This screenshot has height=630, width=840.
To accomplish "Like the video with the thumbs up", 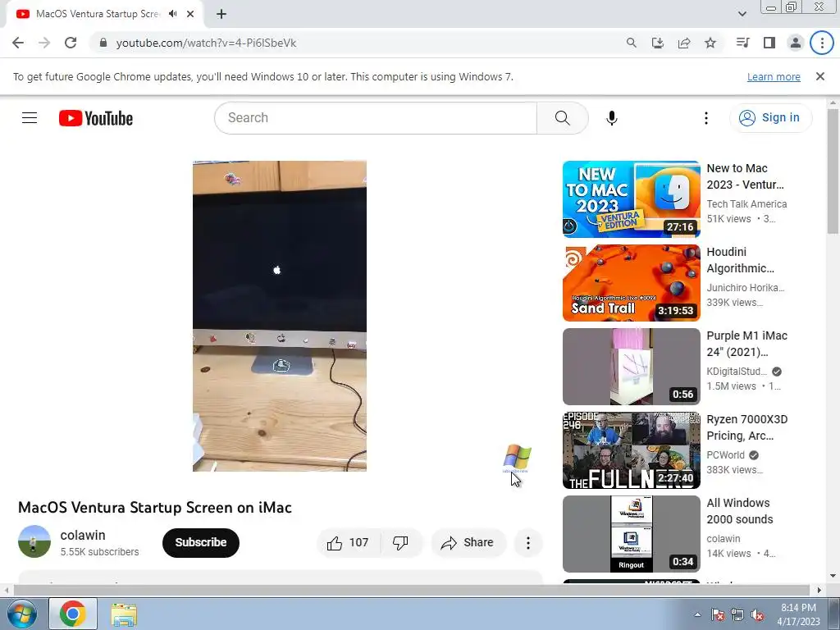I will coord(348,543).
